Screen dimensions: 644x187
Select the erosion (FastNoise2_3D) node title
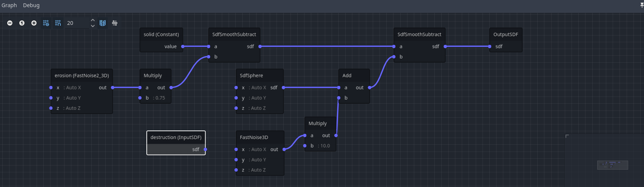[82, 75]
